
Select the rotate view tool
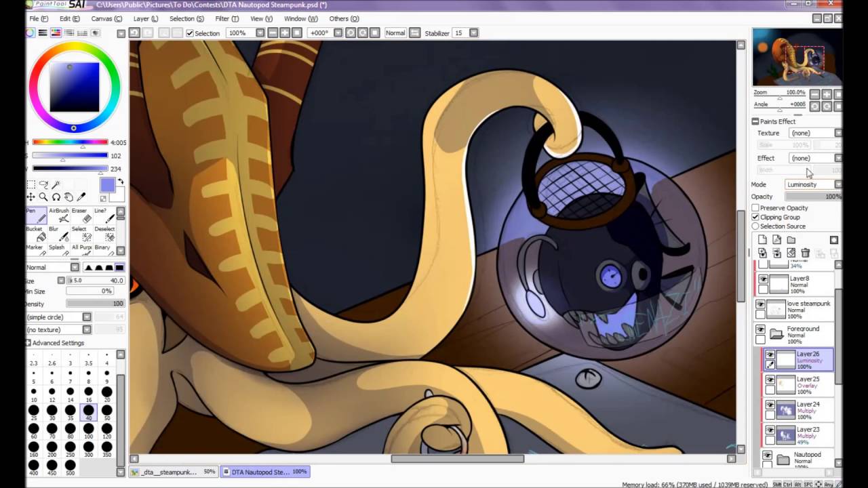[x=56, y=197]
